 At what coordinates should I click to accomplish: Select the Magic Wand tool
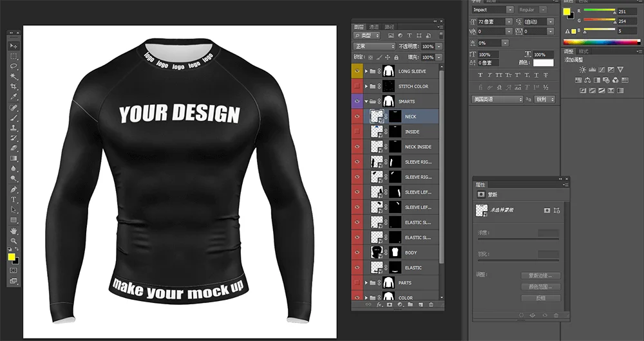14,77
